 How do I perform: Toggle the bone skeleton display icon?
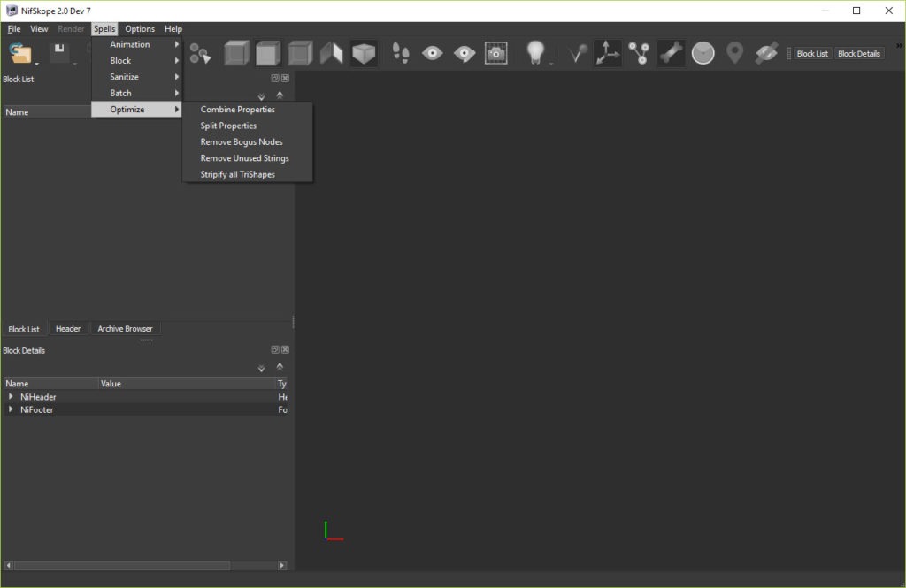click(x=671, y=53)
